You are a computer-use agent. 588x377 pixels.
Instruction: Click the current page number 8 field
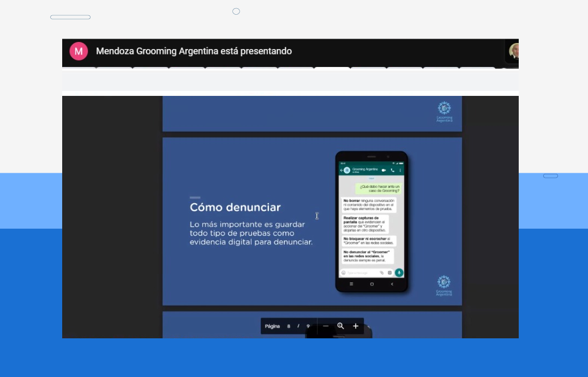point(289,326)
